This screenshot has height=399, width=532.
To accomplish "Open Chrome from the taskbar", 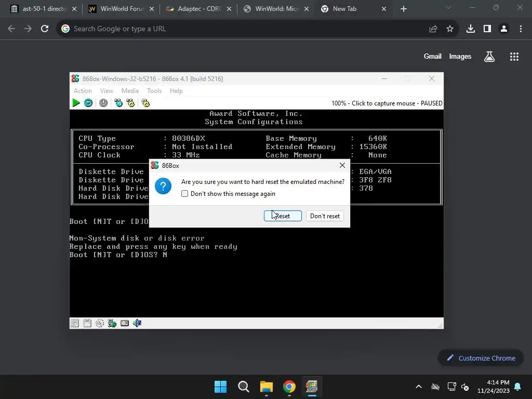I will tap(289, 387).
